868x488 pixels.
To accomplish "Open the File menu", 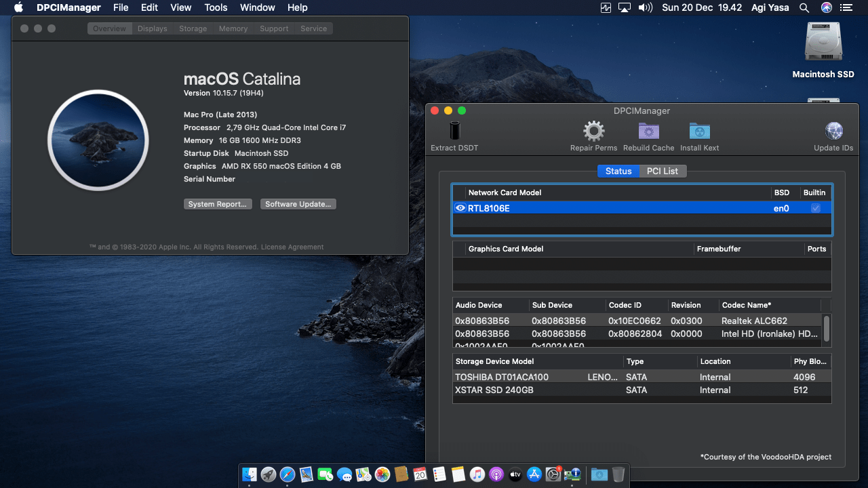I will pos(121,7).
